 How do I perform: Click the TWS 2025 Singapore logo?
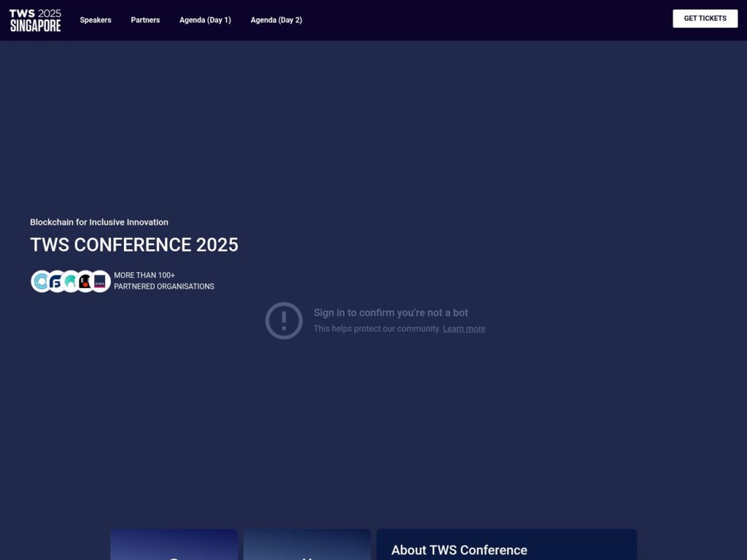pyautogui.click(x=35, y=20)
